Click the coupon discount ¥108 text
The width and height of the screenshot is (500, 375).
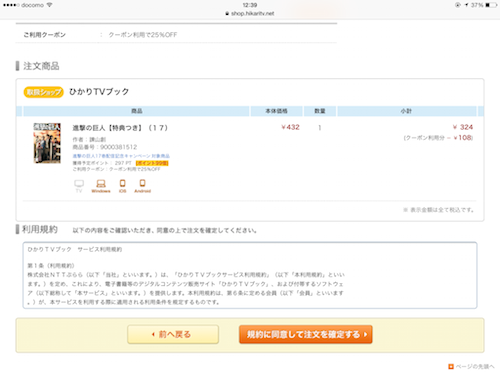tap(438, 138)
